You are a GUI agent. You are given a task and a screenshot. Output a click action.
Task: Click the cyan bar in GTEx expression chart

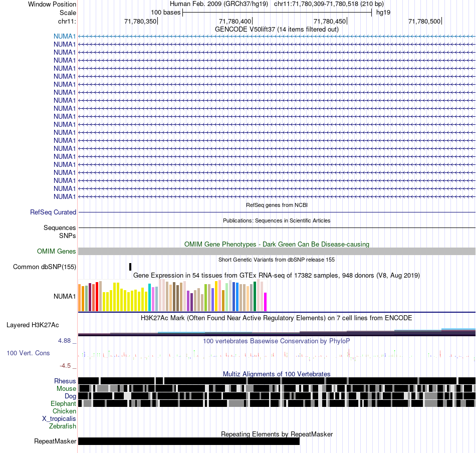tap(150, 297)
